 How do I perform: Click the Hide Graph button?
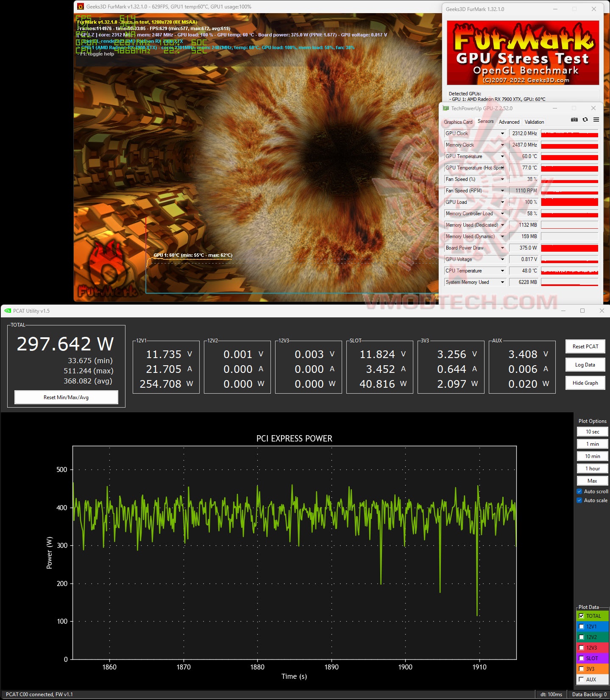pyautogui.click(x=585, y=383)
